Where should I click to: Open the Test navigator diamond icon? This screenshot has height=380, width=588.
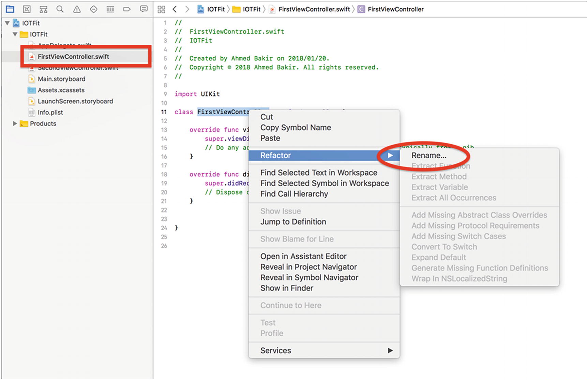(x=93, y=9)
